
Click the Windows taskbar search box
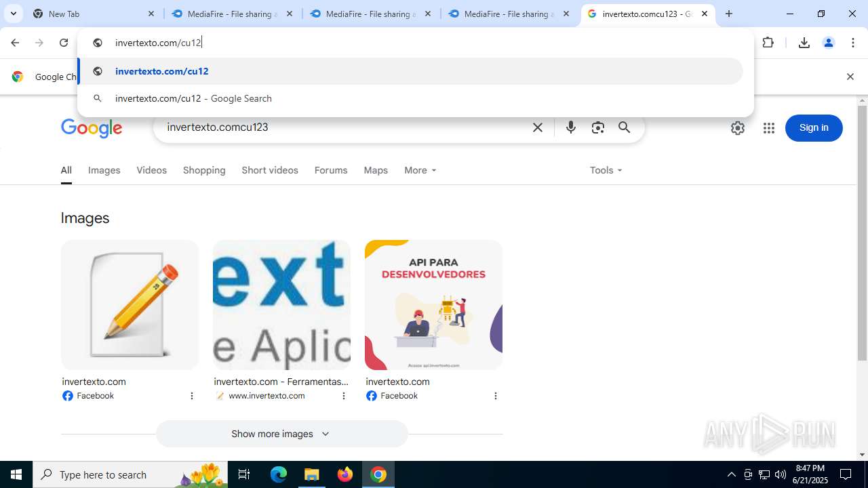coord(131,474)
